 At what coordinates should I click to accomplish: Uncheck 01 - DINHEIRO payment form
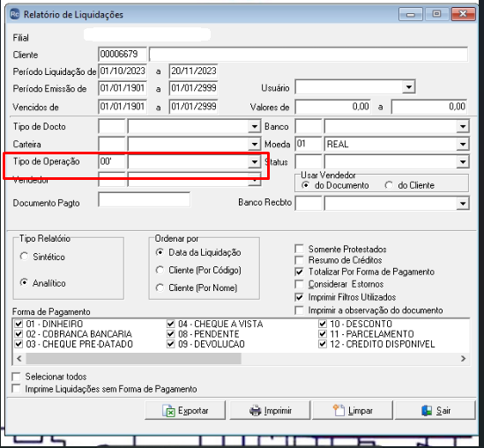[19, 324]
